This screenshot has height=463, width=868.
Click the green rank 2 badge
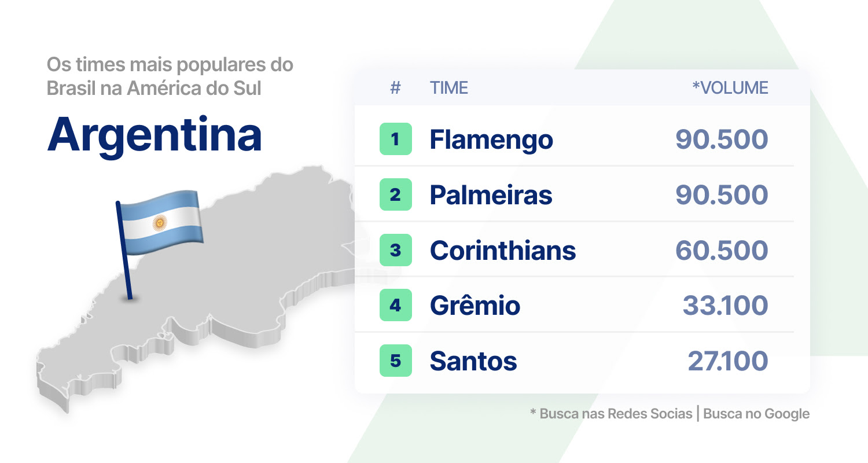click(x=396, y=194)
